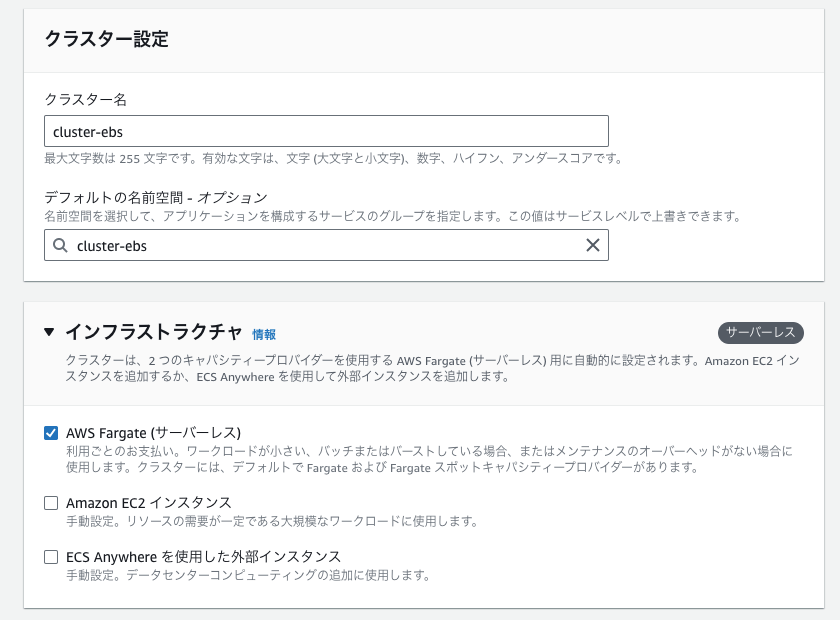Click the クラスター名 field label
Image resolution: width=840 pixels, height=620 pixels.
coord(86,99)
